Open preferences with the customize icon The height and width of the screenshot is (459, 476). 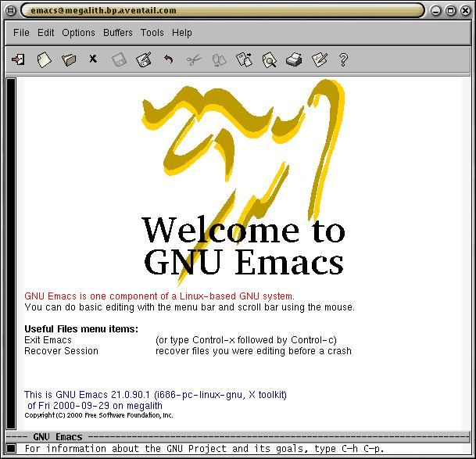(319, 59)
